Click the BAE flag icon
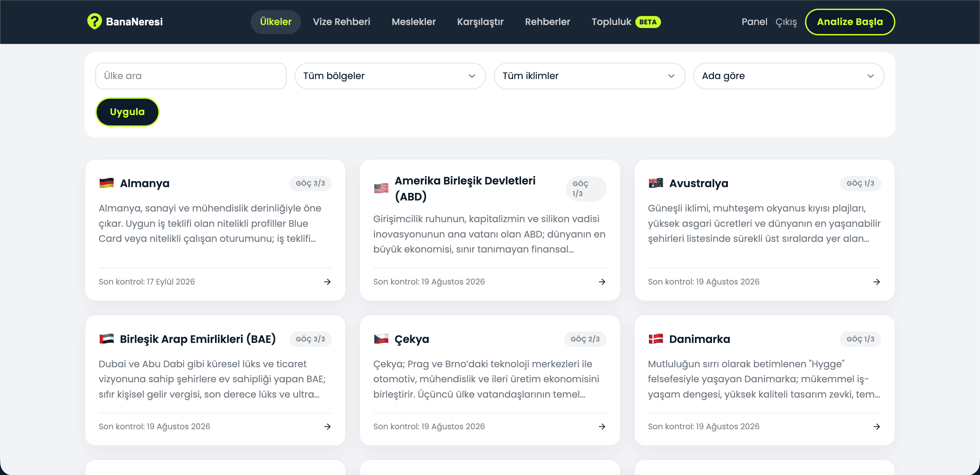The width and height of the screenshot is (980, 475). pos(107,339)
